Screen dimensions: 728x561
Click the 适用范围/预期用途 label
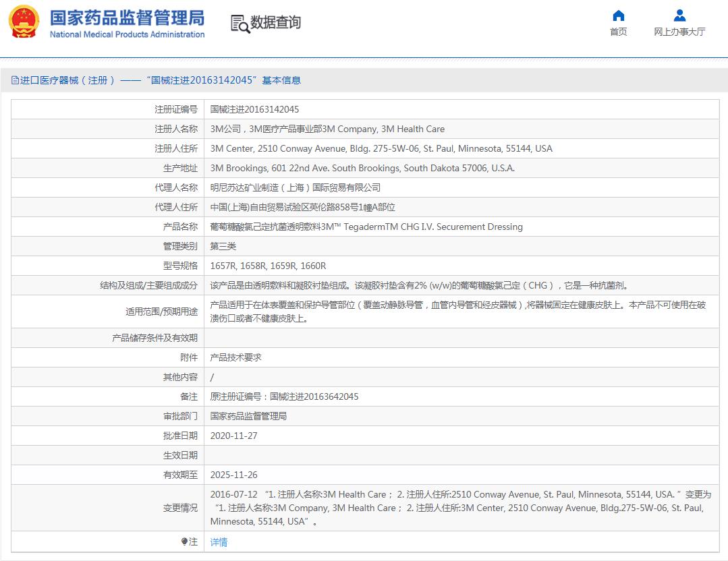click(161, 312)
